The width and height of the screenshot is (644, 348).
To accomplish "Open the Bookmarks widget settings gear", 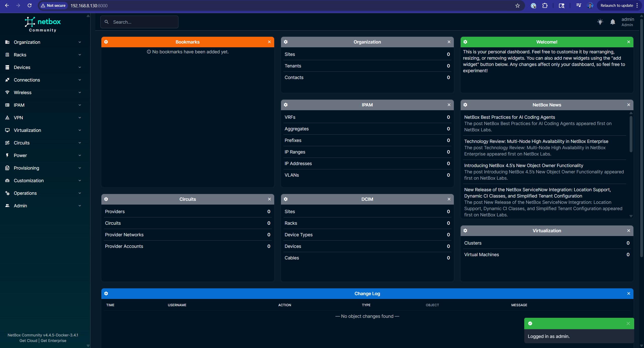I will click(106, 42).
